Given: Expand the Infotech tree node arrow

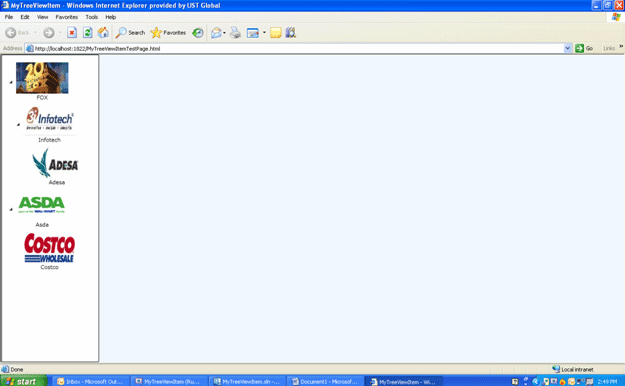Looking at the screenshot, I should pyautogui.click(x=18, y=124).
